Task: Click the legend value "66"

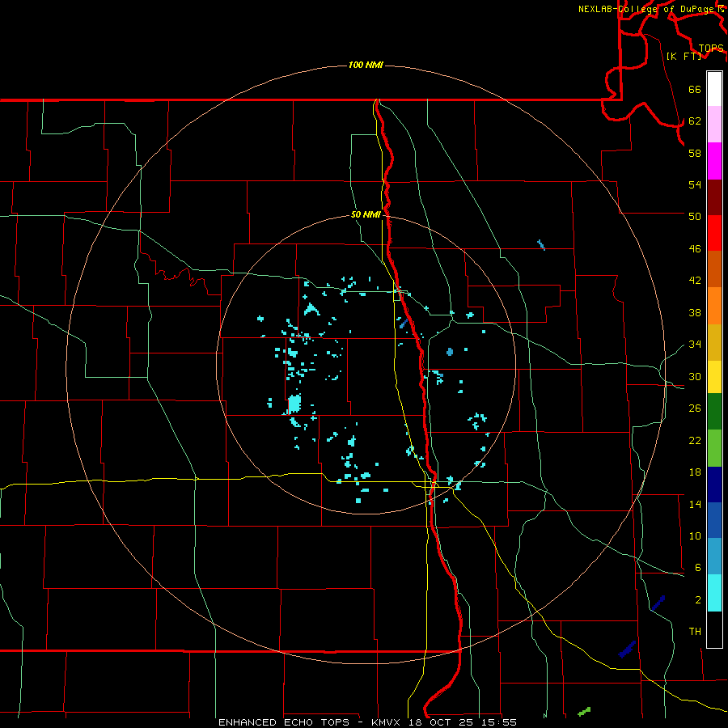Action: pyautogui.click(x=695, y=90)
